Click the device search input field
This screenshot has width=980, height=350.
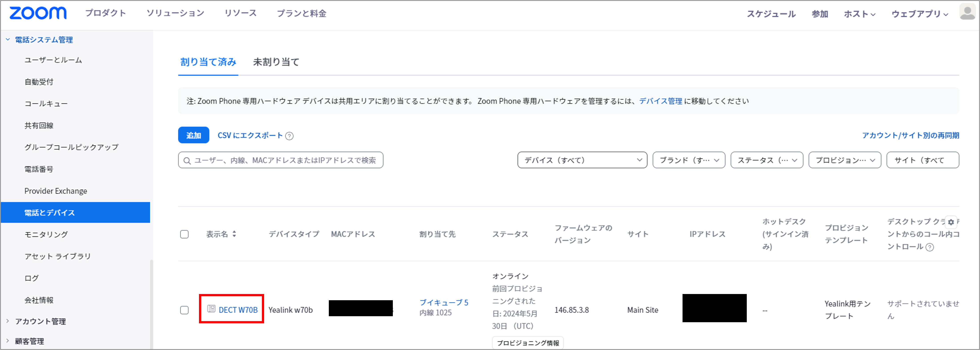coord(280,160)
